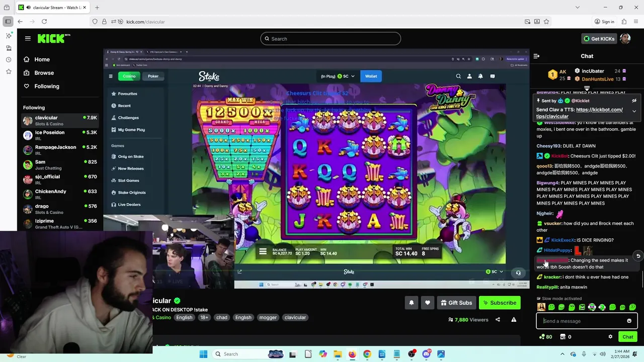Expand the chat leaderboard handle
The width and height of the screenshot is (644, 362).
[x=587, y=88]
